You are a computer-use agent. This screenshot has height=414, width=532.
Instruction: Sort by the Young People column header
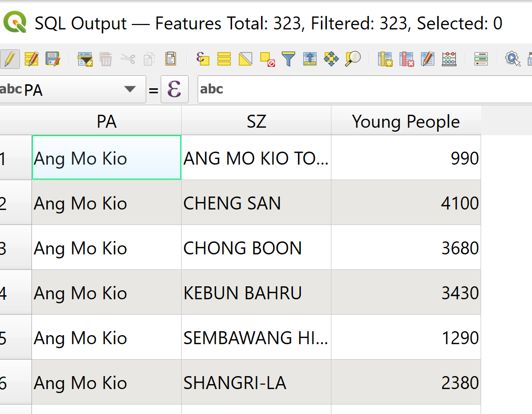tap(406, 122)
